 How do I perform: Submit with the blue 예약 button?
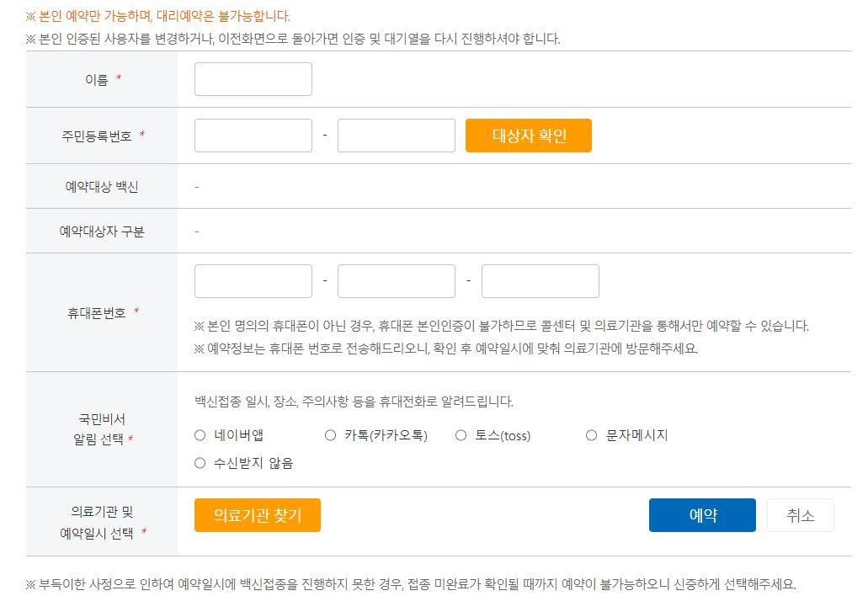702,515
